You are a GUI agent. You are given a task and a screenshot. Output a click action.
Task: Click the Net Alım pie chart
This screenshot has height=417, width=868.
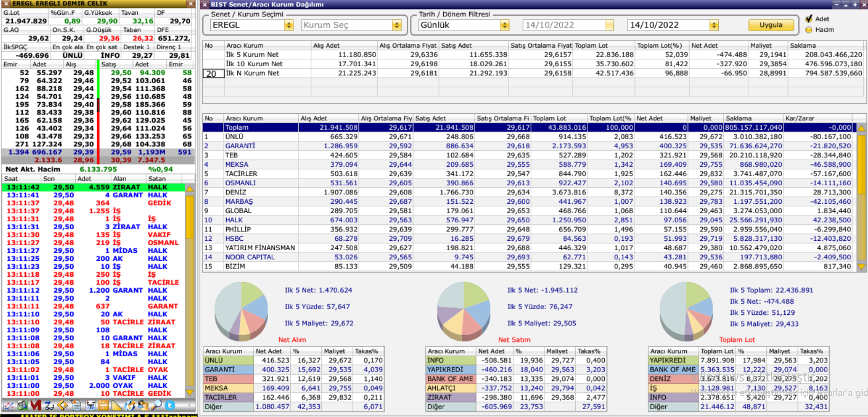(x=241, y=312)
